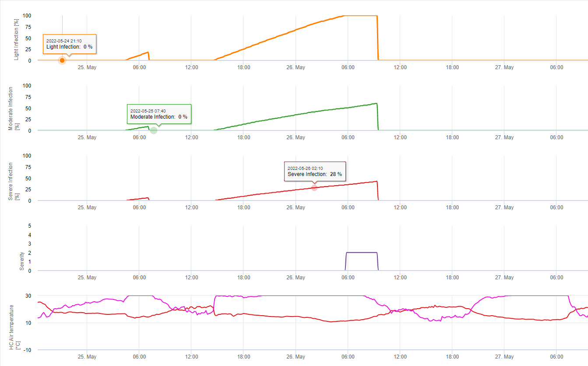588x366 pixels.
Task: Click the small orange peak on 25 May morning
Action: point(148,53)
